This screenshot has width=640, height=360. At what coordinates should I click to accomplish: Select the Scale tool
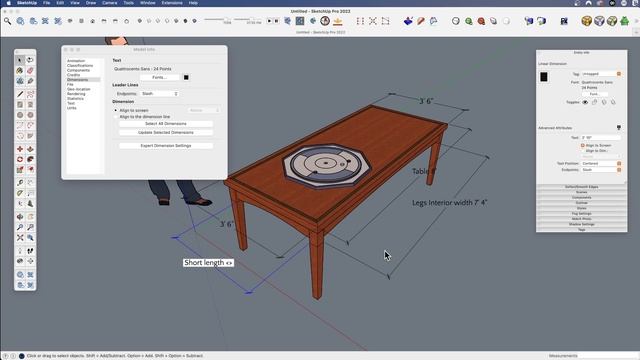click(20, 169)
